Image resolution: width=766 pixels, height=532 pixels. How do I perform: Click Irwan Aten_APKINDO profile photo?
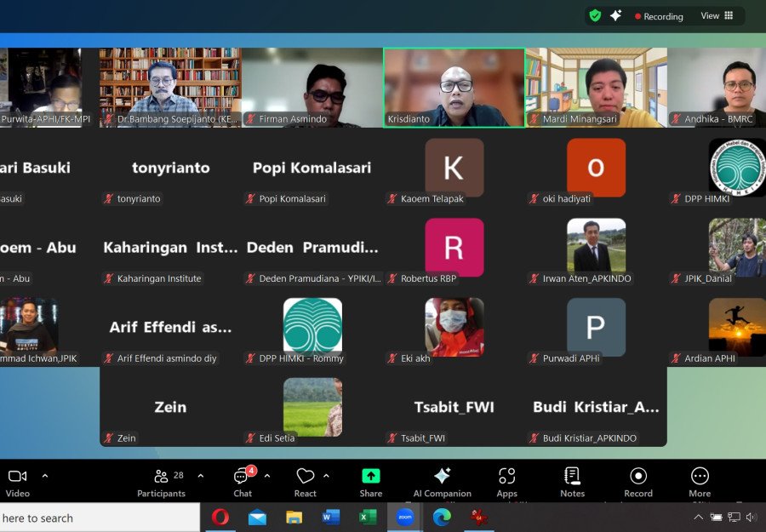[x=596, y=245]
